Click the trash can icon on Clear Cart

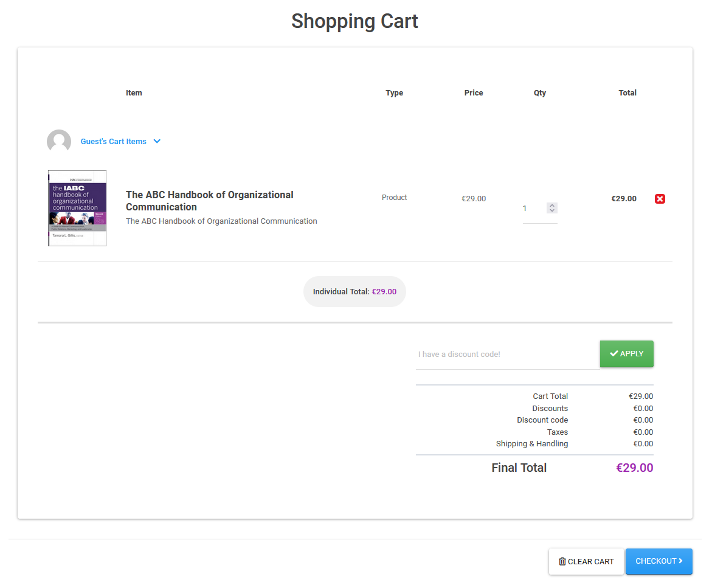coord(562,561)
